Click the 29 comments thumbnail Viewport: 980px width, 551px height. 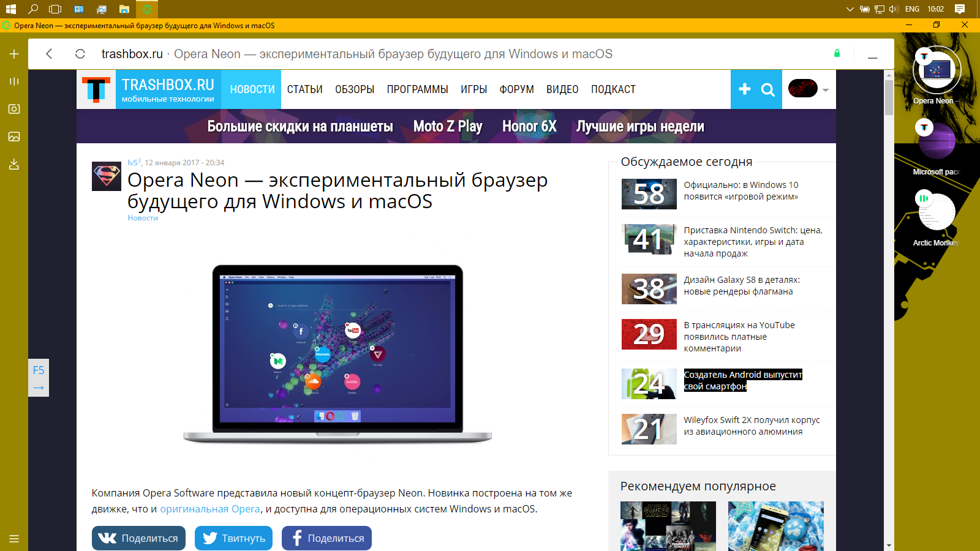(649, 334)
